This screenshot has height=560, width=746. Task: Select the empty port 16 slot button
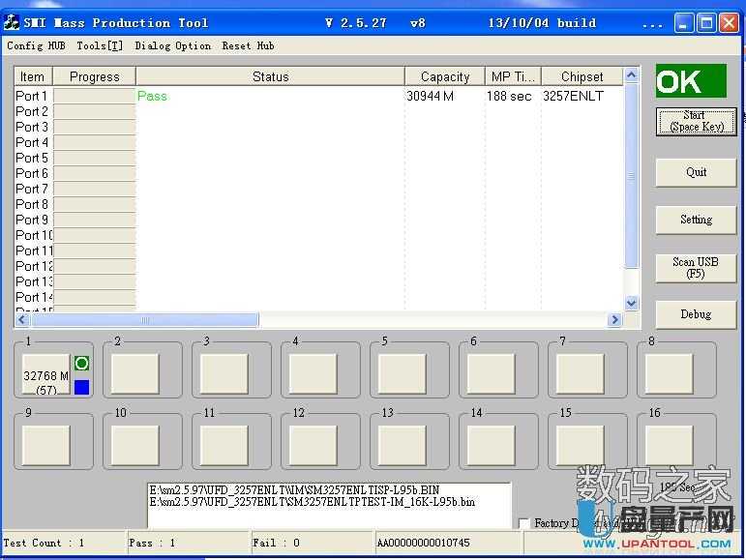tap(669, 445)
